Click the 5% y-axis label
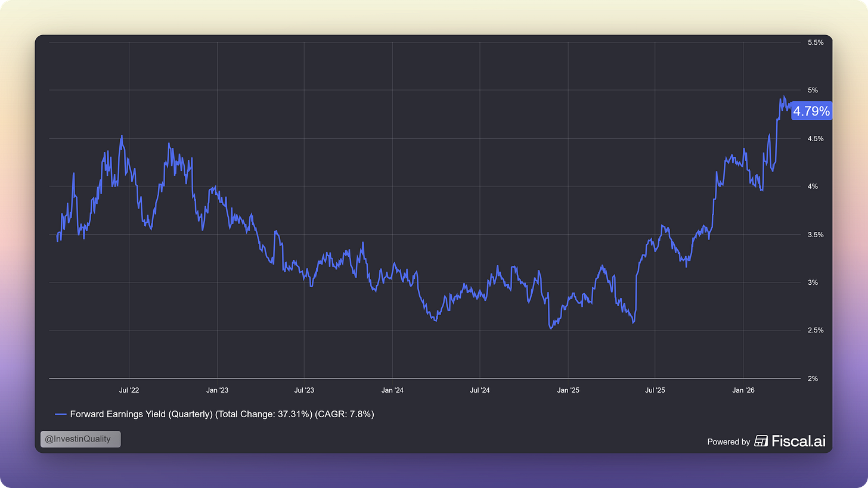This screenshot has width=868, height=488. coord(813,91)
